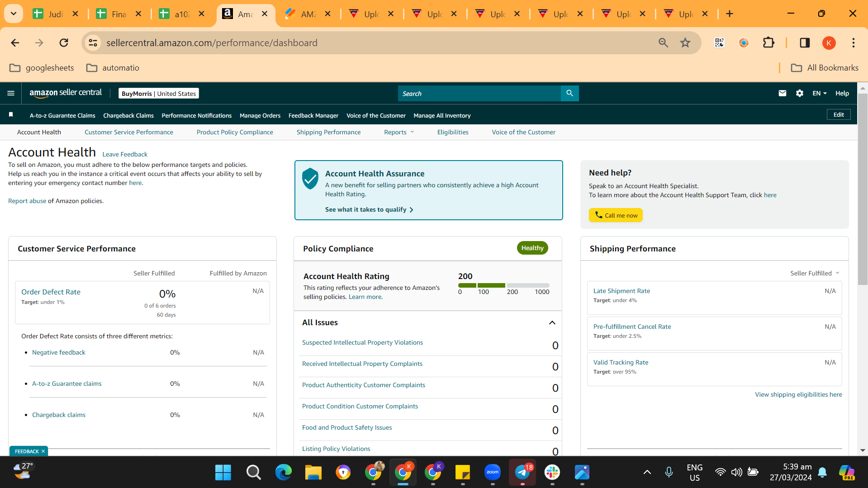Open the BuyMorris United States marketplace switcher
The image size is (868, 488).
[159, 94]
